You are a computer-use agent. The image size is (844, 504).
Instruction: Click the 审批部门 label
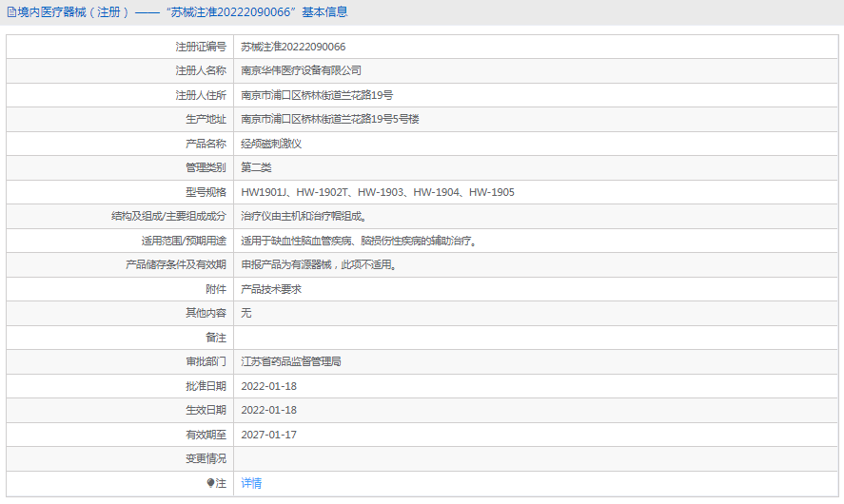(206, 361)
